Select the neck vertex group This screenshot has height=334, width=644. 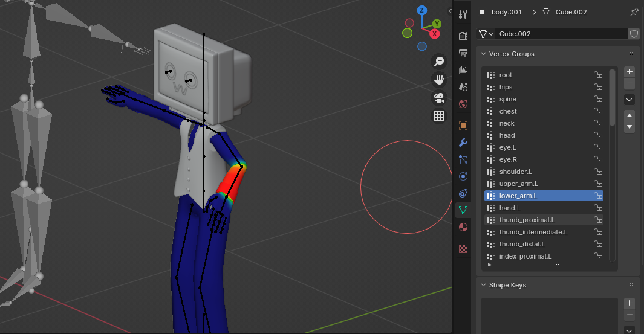[544, 123]
